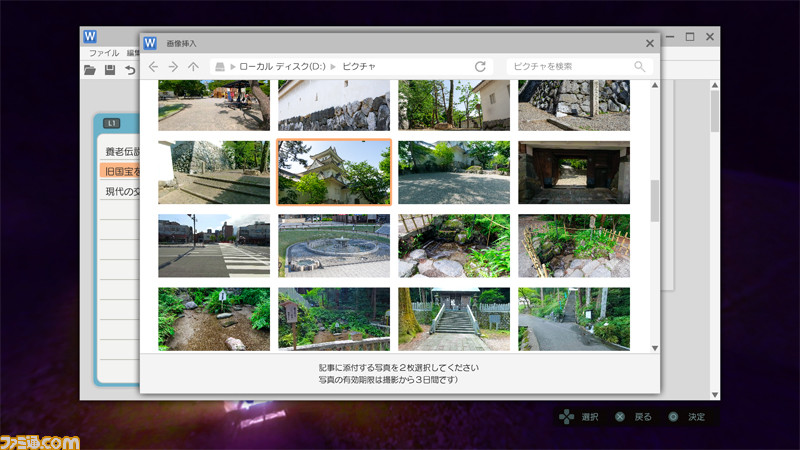The width and height of the screenshot is (800, 450).
Task: Click the 戻る back button prompt
Action: point(634,417)
